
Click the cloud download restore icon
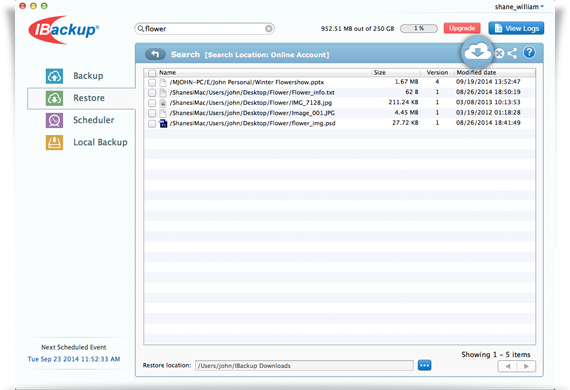pyautogui.click(x=477, y=52)
